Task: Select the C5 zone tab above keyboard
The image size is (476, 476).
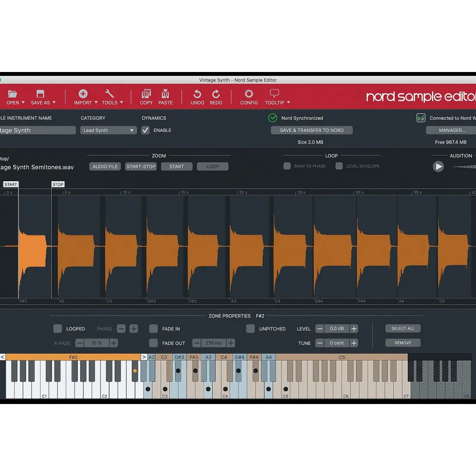Action: pyautogui.click(x=342, y=357)
